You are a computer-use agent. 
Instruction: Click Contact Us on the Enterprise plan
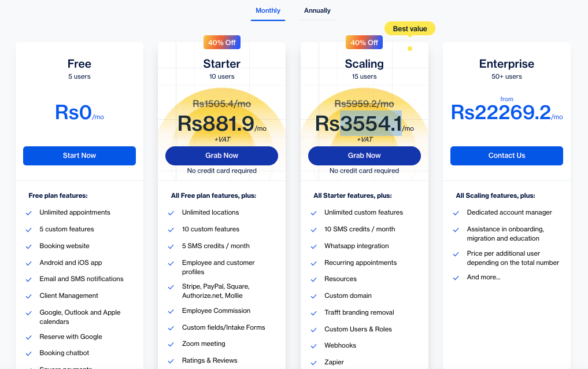[506, 156]
